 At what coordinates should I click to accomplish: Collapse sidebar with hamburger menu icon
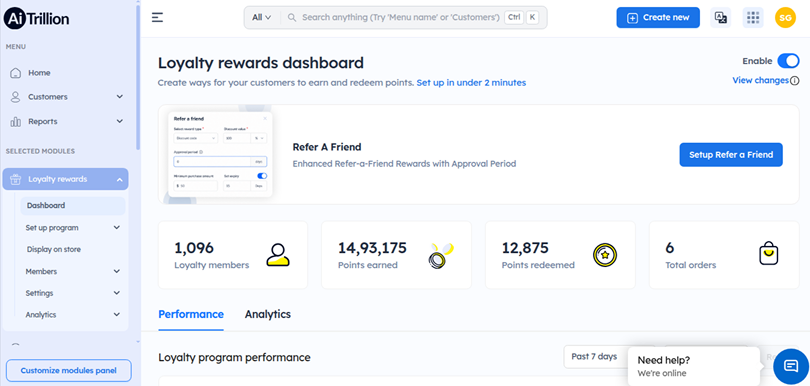(x=158, y=18)
